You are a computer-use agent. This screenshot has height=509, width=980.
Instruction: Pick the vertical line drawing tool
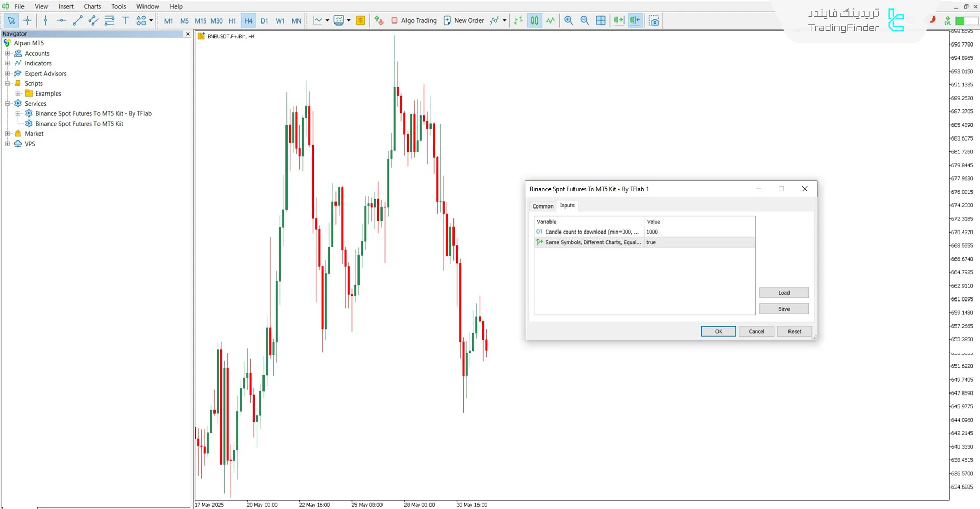coord(45,20)
